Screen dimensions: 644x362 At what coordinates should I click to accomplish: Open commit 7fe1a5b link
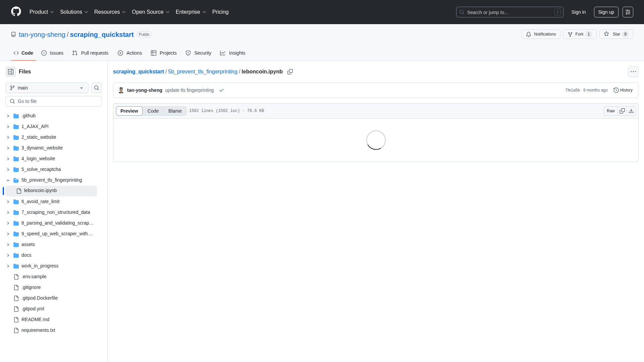pos(572,90)
